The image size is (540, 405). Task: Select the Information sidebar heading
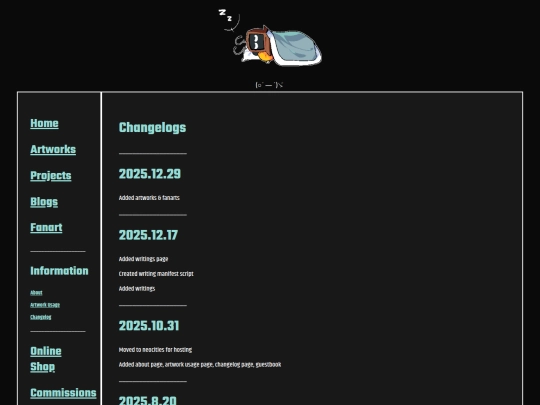(59, 271)
